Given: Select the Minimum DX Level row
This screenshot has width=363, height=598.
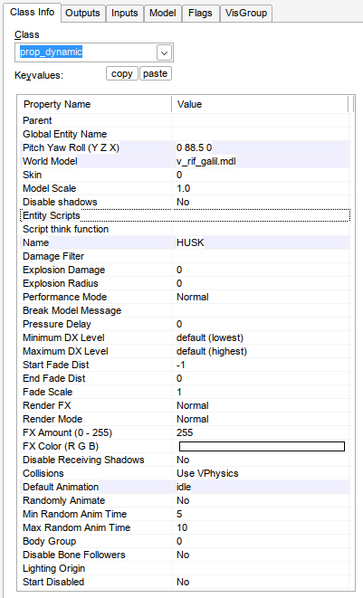Looking at the screenshot, I should click(184, 338).
